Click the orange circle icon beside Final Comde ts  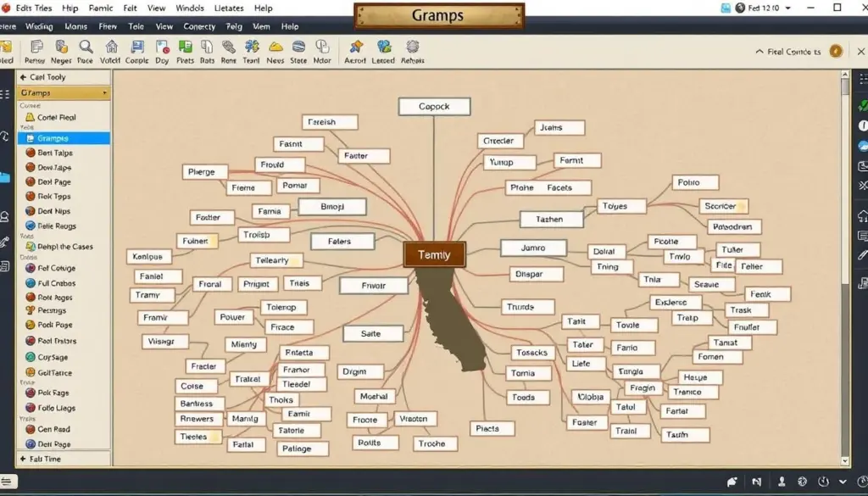(x=836, y=52)
